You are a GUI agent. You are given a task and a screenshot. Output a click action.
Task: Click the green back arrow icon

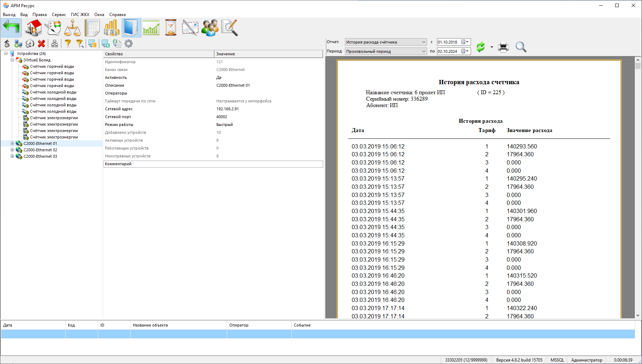click(11, 28)
